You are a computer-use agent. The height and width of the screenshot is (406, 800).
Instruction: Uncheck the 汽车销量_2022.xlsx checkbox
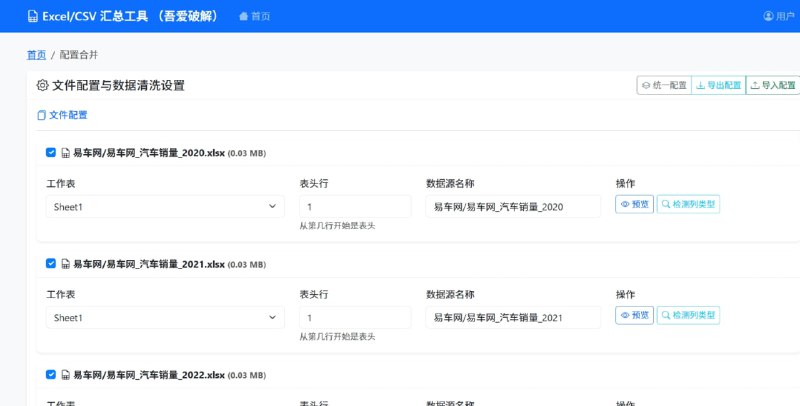pyautogui.click(x=51, y=374)
